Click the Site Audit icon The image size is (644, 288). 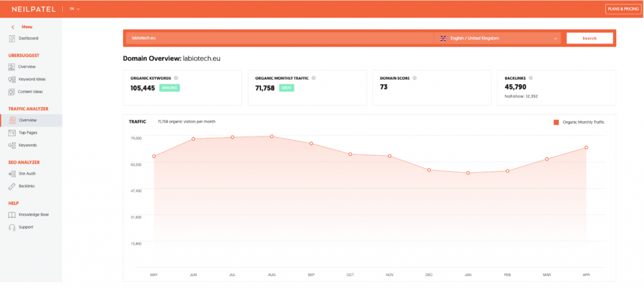(x=11, y=174)
